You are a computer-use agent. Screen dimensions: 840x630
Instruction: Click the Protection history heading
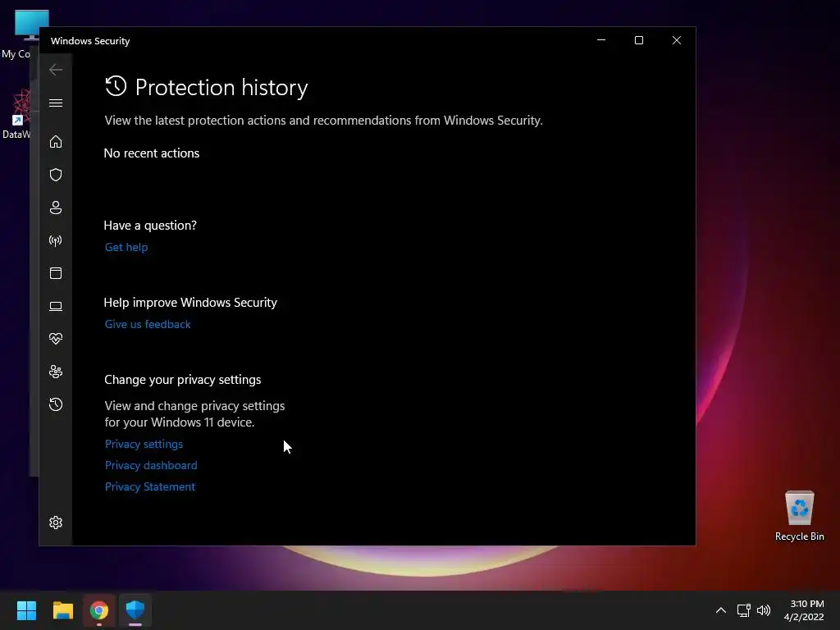click(x=221, y=87)
